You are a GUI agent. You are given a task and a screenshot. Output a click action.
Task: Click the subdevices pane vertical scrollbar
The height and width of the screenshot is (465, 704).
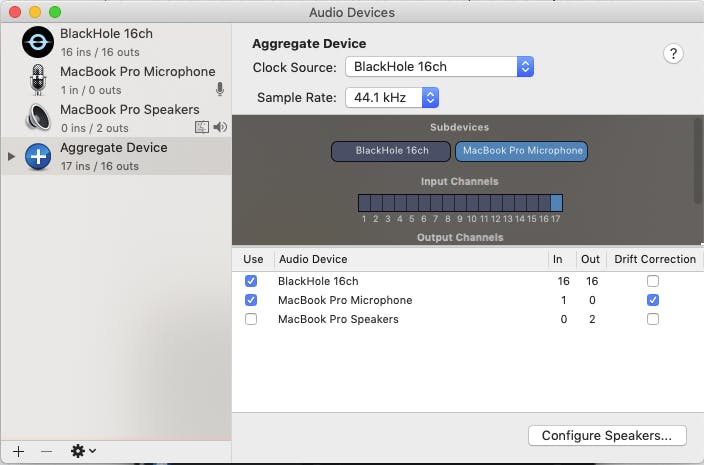click(698, 160)
